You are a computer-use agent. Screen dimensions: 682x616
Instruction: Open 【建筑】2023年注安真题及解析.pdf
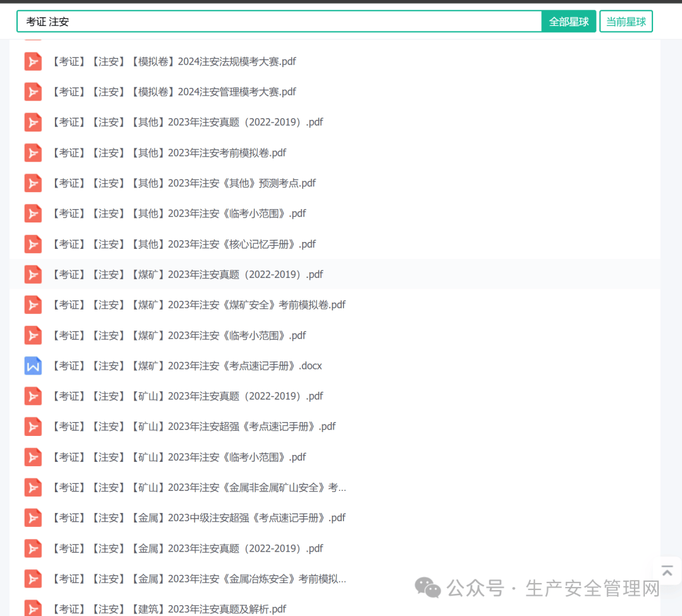pyautogui.click(x=169, y=609)
